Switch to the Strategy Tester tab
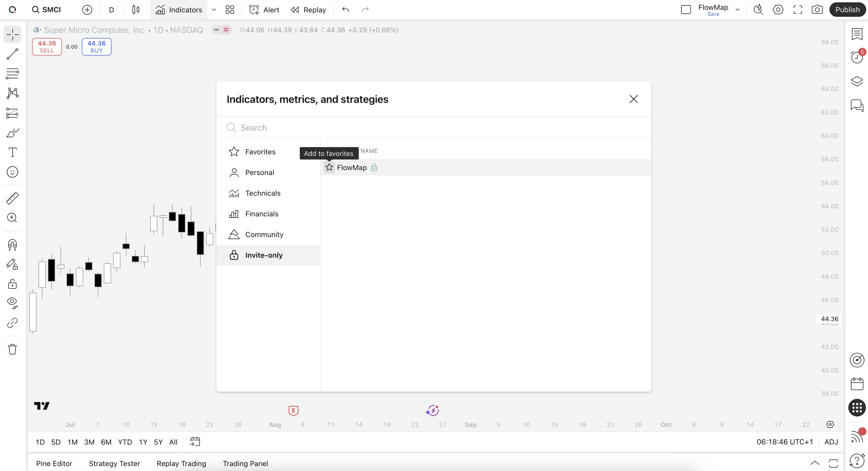The height and width of the screenshot is (471, 868). coord(114,463)
